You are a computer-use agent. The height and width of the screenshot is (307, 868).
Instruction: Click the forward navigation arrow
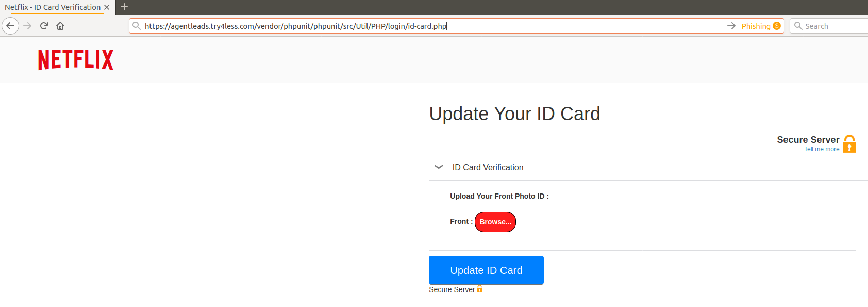click(27, 26)
